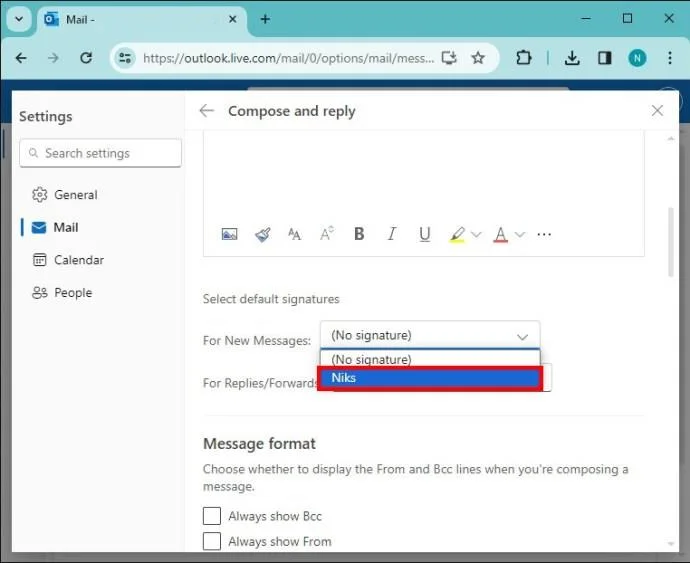Open General settings category
Image resolution: width=690 pixels, height=563 pixels.
(x=65, y=195)
